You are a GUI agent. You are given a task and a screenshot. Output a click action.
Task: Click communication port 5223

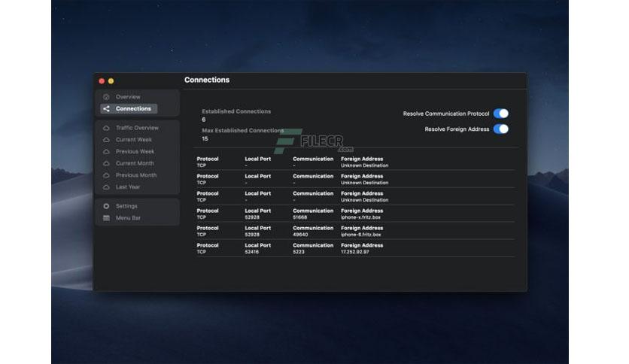299,252
